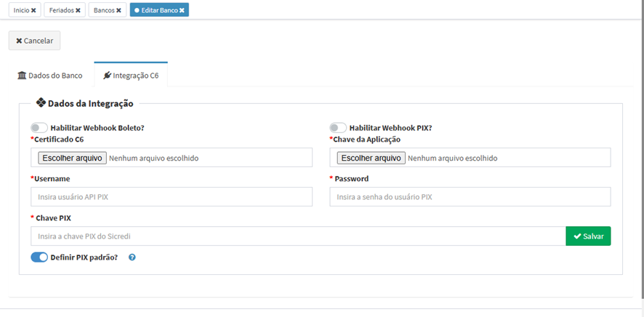
Task: Focus the Username input field
Action: coord(172,197)
